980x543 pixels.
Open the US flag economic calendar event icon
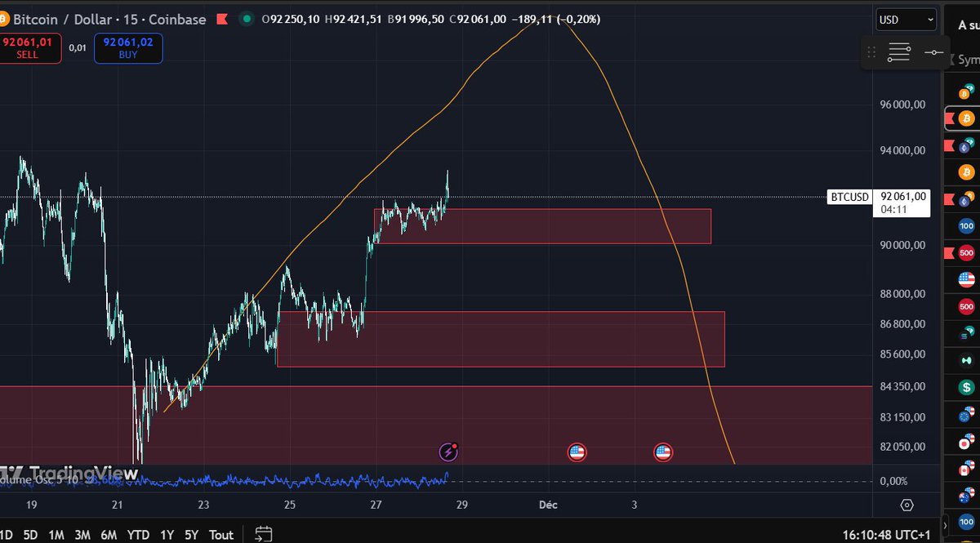(x=577, y=452)
